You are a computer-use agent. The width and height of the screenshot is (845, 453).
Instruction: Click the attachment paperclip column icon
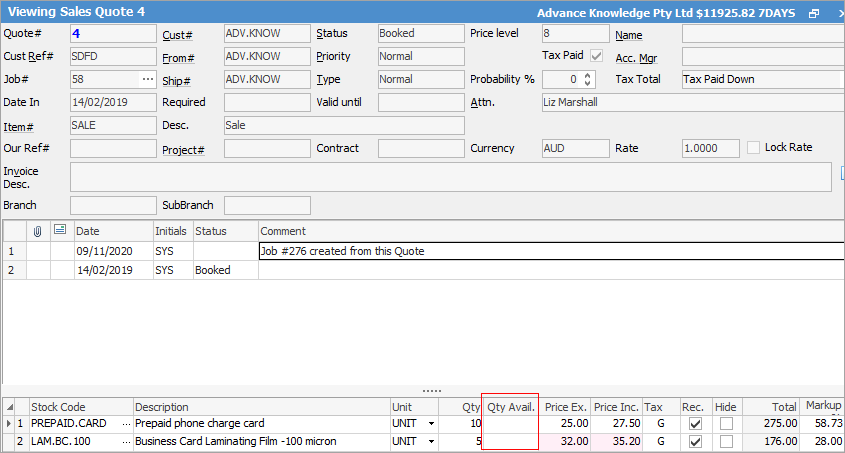[38, 231]
